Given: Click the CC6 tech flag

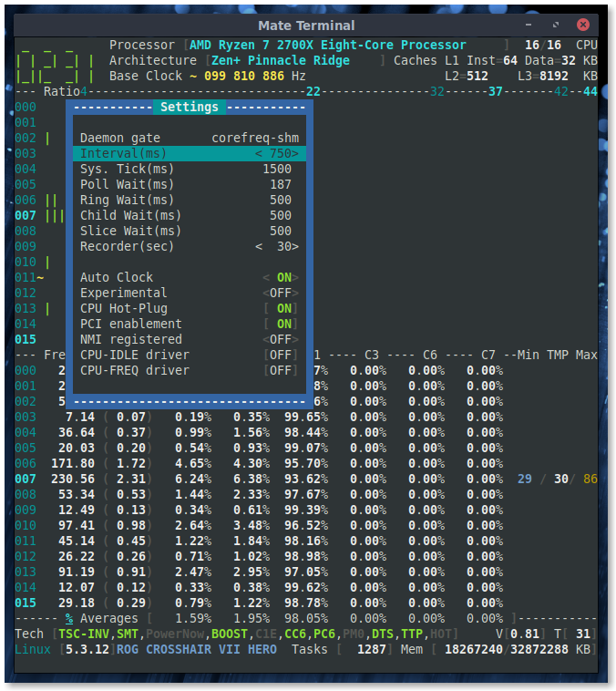Looking at the screenshot, I should click(x=295, y=634).
